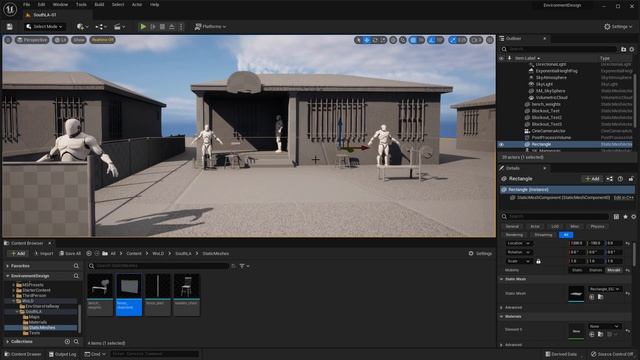Open the viewport Show menu

pyautogui.click(x=79, y=40)
